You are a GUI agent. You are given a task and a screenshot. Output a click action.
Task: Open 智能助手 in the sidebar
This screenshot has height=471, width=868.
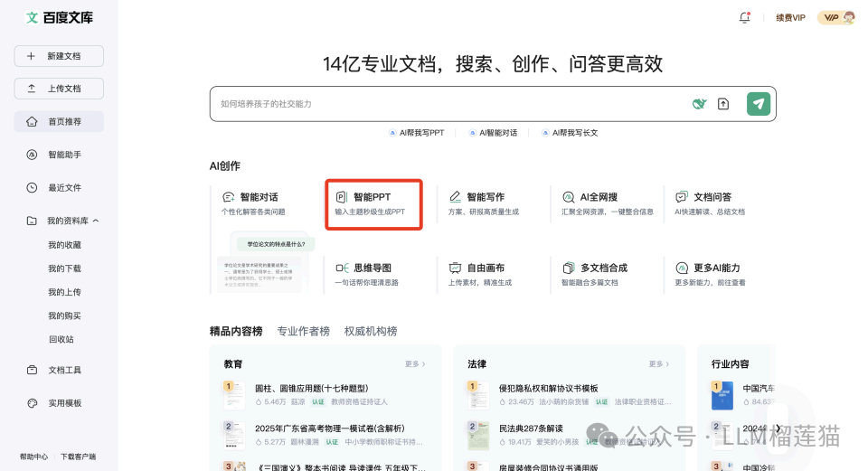click(59, 155)
